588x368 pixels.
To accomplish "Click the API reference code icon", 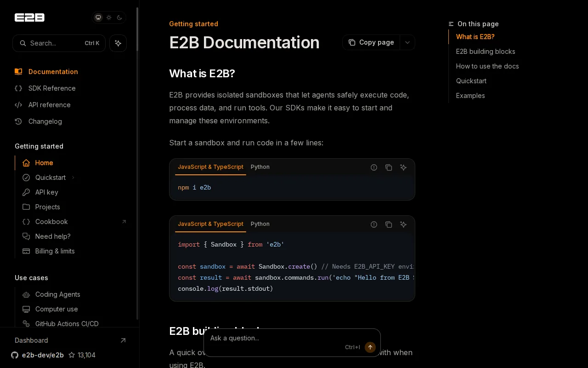I will (18, 105).
